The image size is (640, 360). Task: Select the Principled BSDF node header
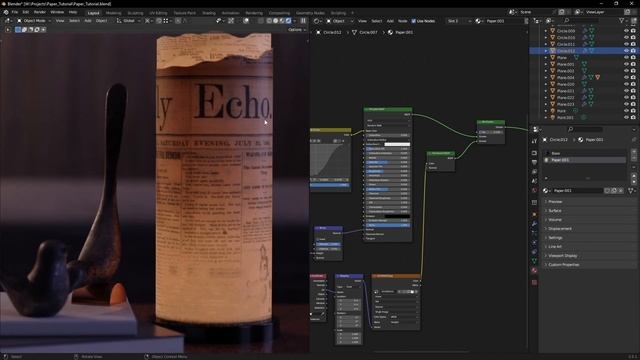click(x=388, y=109)
